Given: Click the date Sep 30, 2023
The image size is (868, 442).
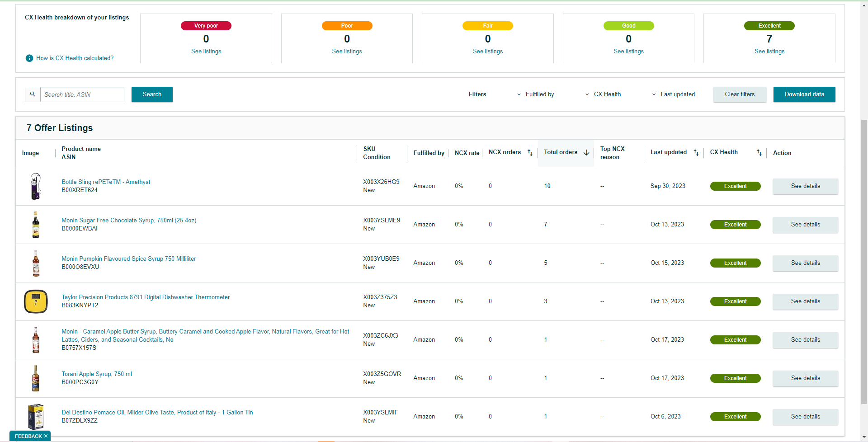Looking at the screenshot, I should [668, 186].
